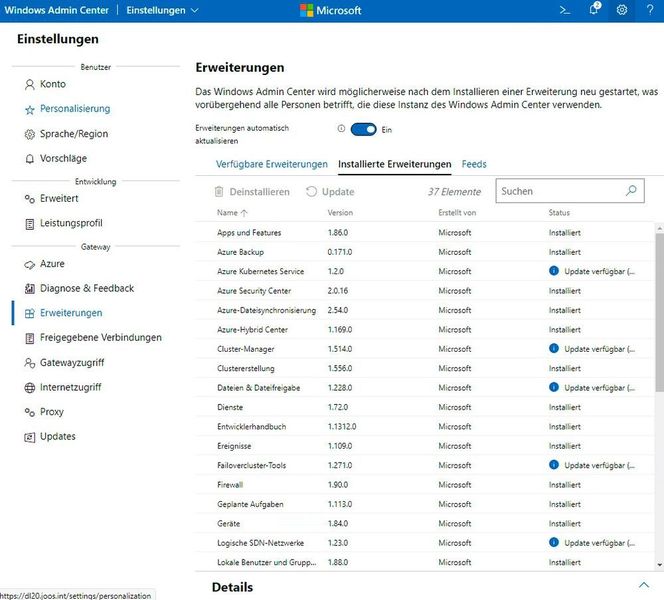Select the Entwicklerhandbuch row
The image size is (664, 600).
(425, 427)
